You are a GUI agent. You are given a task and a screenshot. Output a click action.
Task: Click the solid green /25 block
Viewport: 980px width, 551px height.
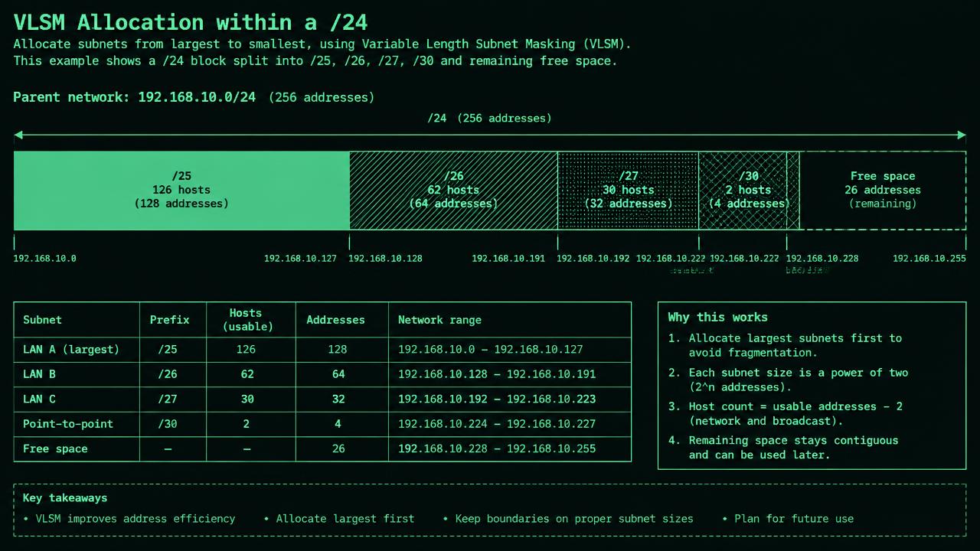[x=181, y=190]
